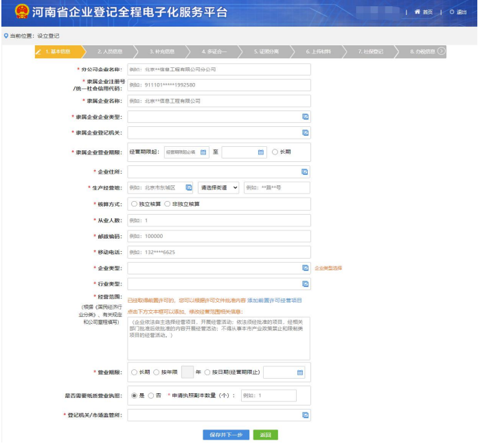This screenshot has width=478, height=448.
Task: Open the 生产经营地 region picker icon
Action: click(189, 187)
